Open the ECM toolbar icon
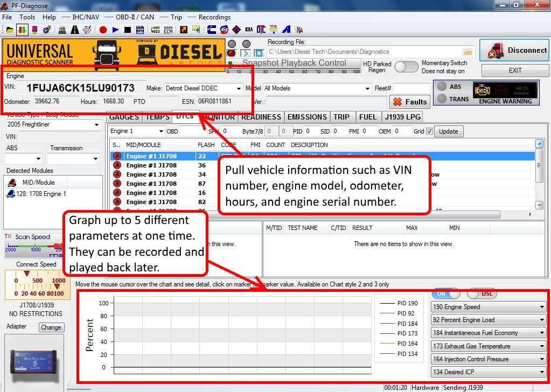Viewport: 551px width, 392px height. (x=169, y=30)
